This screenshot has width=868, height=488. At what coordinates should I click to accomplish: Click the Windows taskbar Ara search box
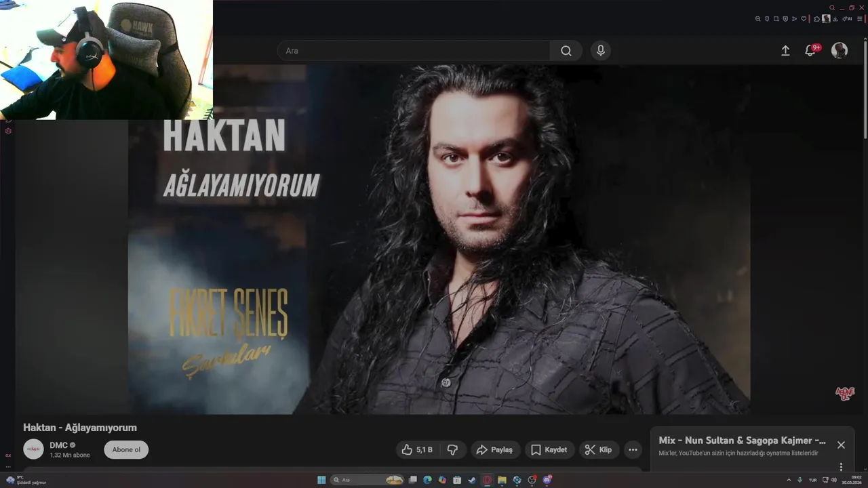(x=367, y=480)
